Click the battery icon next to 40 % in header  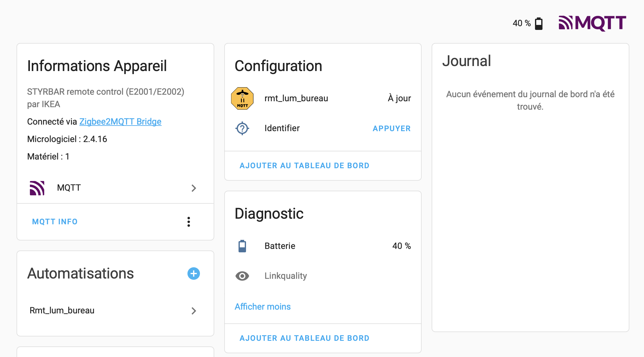point(539,23)
